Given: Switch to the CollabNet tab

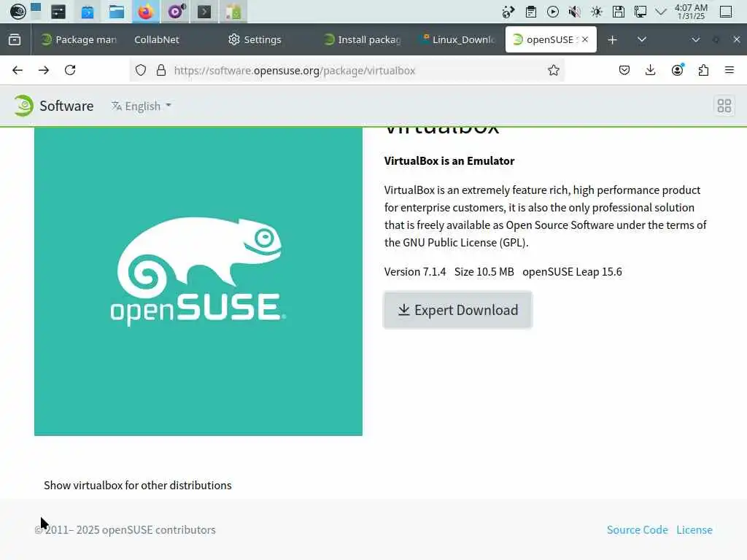Looking at the screenshot, I should pyautogui.click(x=157, y=39).
